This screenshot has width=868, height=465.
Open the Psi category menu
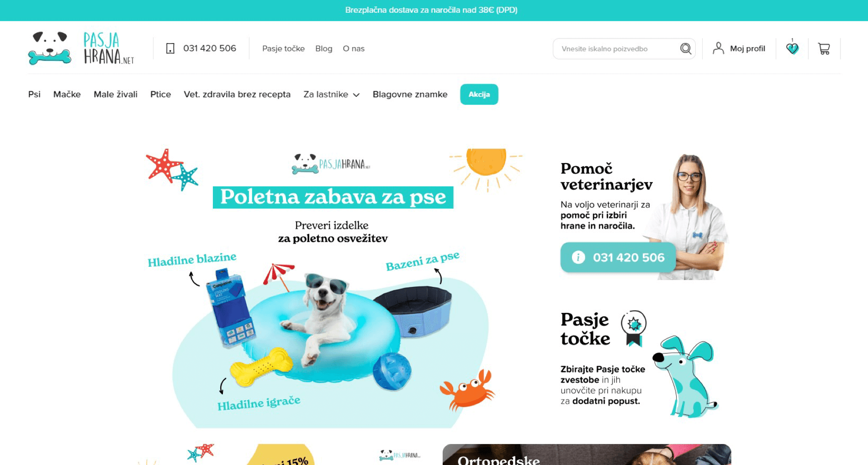[34, 95]
